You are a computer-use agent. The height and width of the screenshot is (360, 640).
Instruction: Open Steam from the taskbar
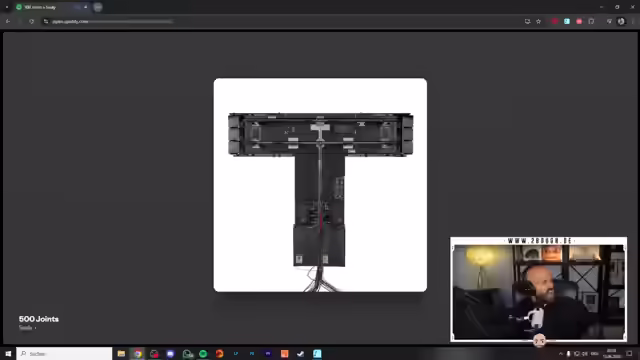pyautogui.click(x=301, y=353)
